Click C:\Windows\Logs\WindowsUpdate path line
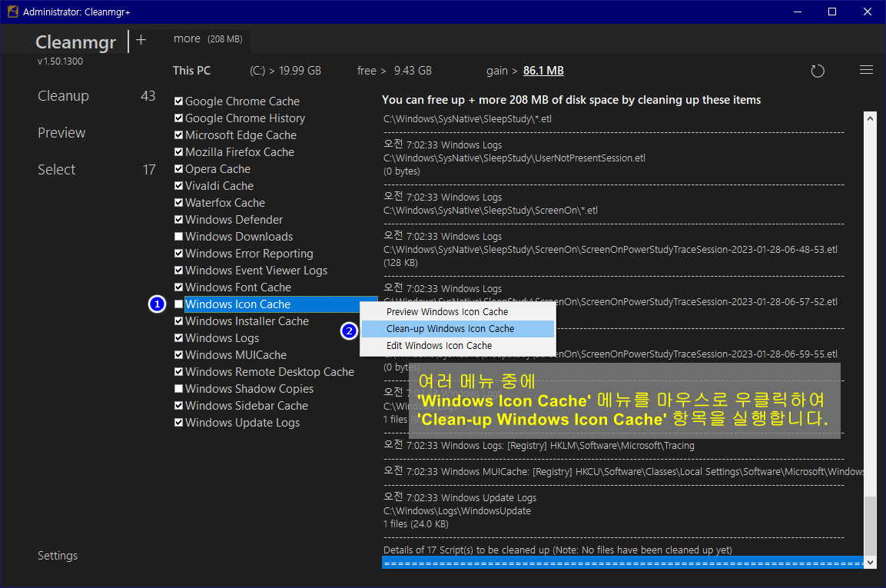 click(x=457, y=511)
